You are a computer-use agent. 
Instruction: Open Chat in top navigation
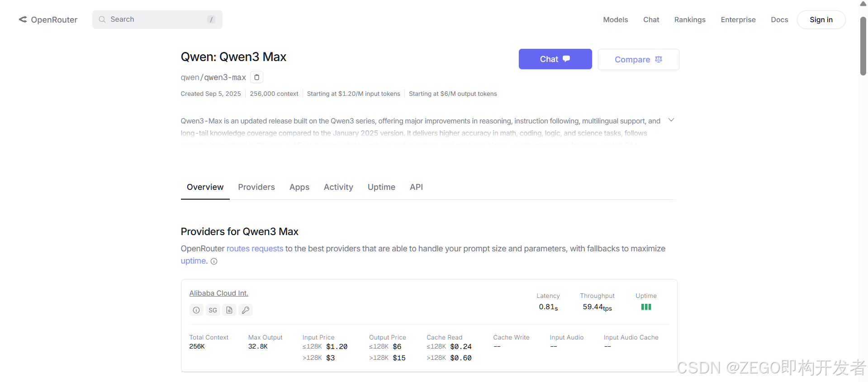pos(651,19)
